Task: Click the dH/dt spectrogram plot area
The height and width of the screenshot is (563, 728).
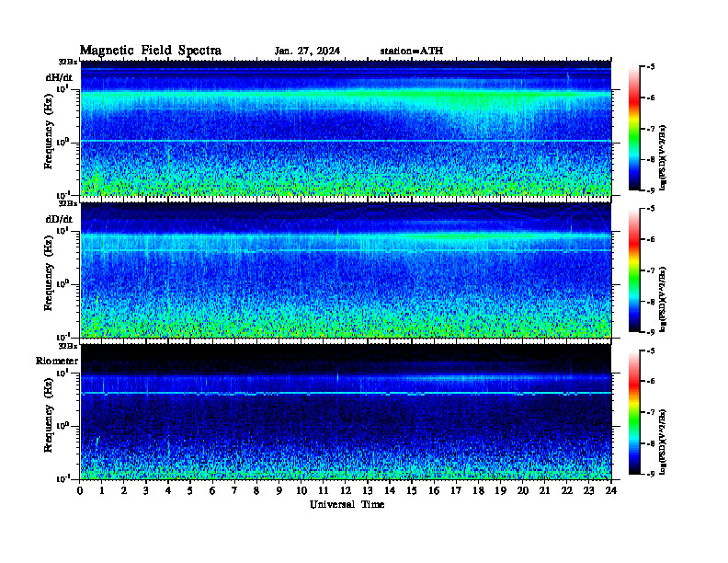Action: point(346,128)
